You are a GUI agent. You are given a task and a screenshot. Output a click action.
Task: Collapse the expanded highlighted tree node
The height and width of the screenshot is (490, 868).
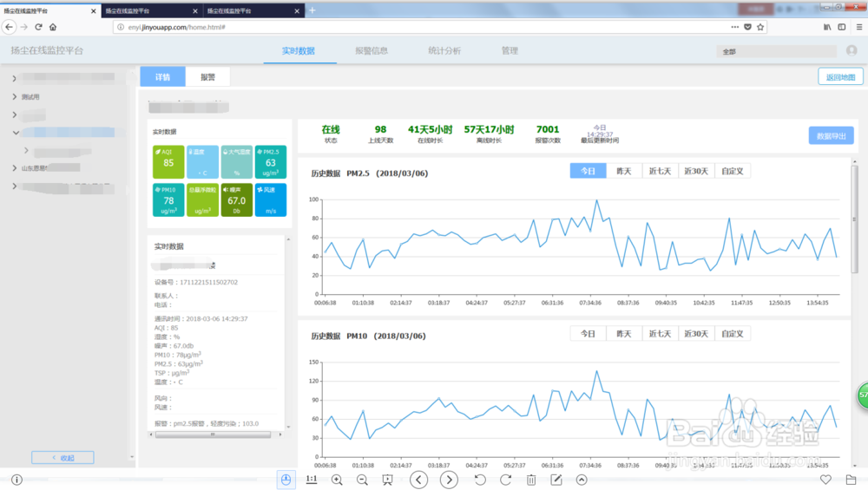click(16, 133)
